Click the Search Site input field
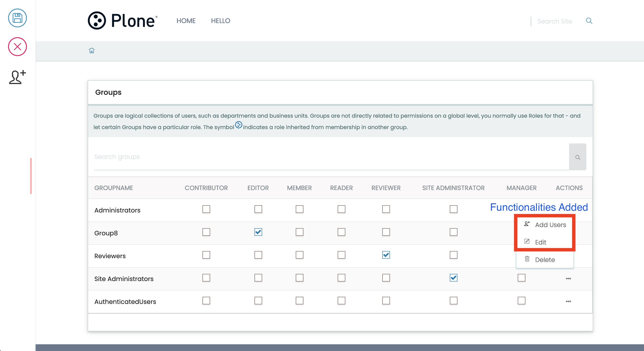Screen dimensions: 644x351 (x=555, y=21)
